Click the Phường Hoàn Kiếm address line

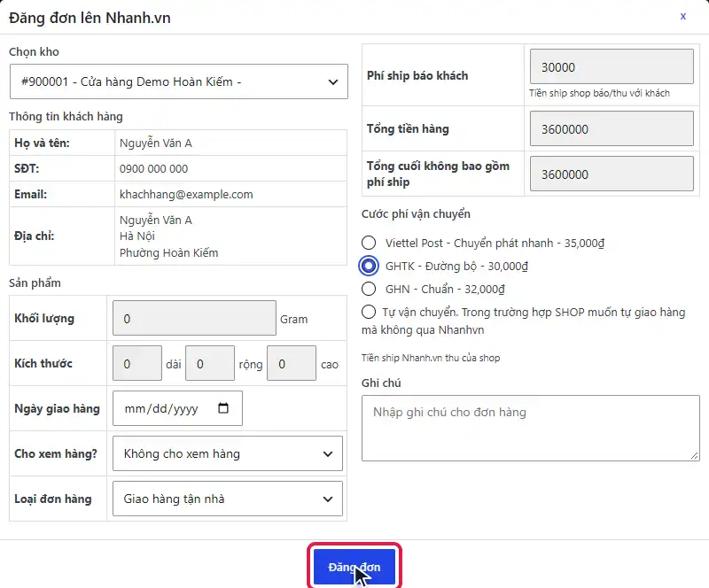(x=168, y=252)
